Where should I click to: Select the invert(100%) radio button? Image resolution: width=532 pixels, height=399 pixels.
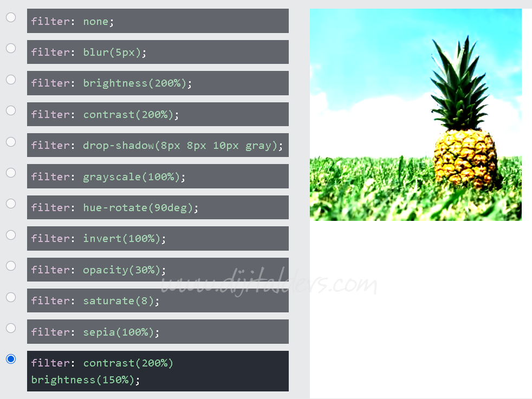(11, 235)
